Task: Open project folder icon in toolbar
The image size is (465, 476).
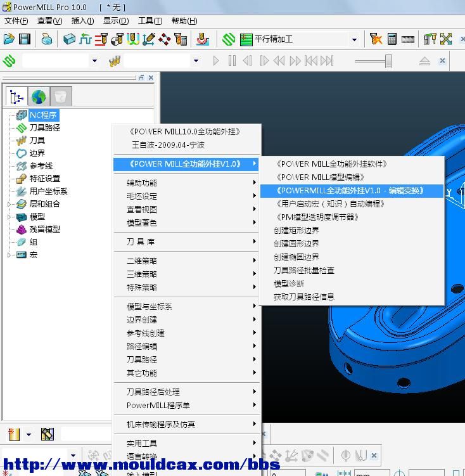Action: [x=9, y=39]
